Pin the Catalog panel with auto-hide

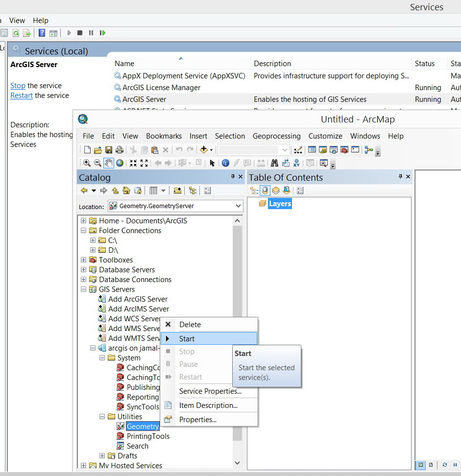pos(233,176)
